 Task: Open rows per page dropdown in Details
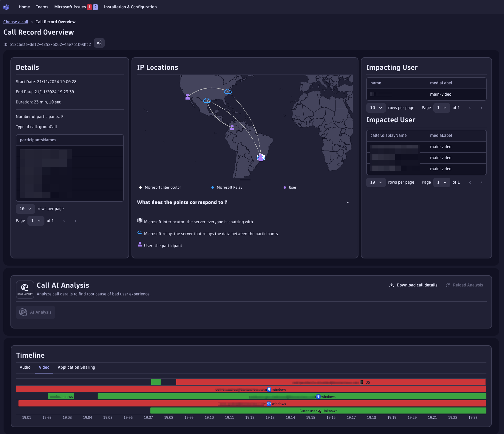pos(25,209)
